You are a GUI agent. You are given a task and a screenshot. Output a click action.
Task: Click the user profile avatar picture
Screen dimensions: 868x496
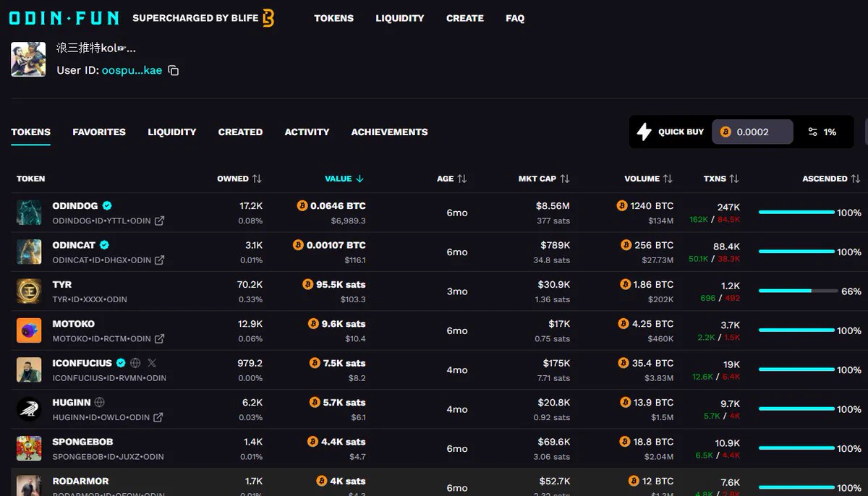click(28, 59)
